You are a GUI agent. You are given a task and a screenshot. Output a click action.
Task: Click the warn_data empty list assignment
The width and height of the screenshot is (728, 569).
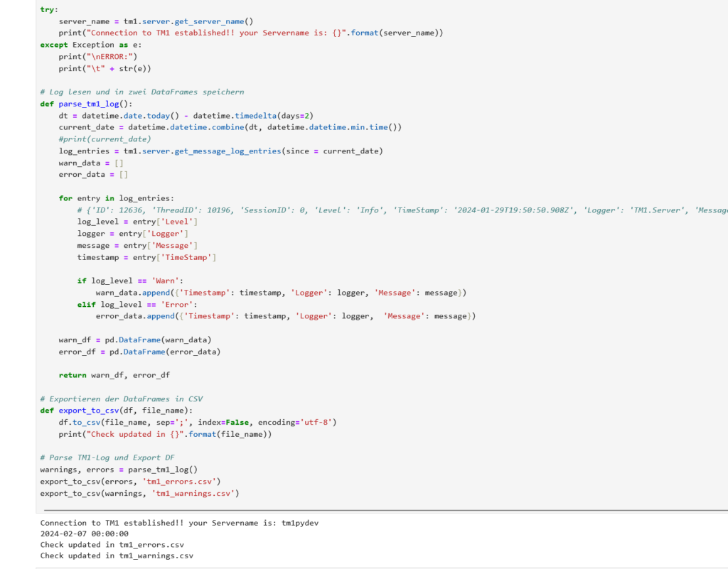coord(93,163)
